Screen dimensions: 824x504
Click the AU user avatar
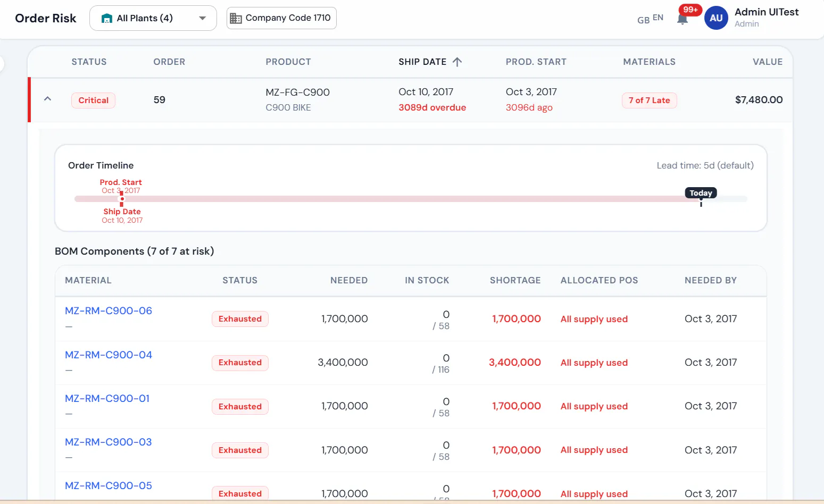pos(716,18)
